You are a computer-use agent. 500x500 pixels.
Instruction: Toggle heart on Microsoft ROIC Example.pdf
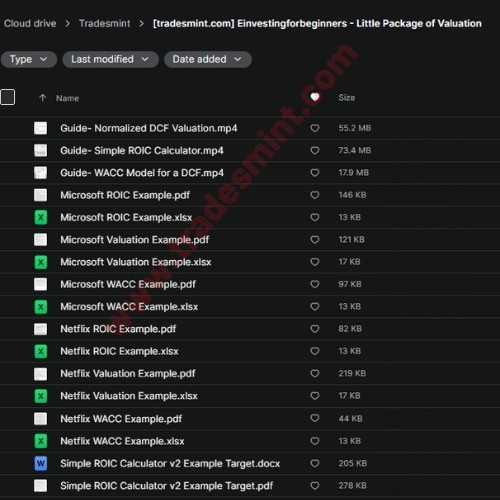315,195
